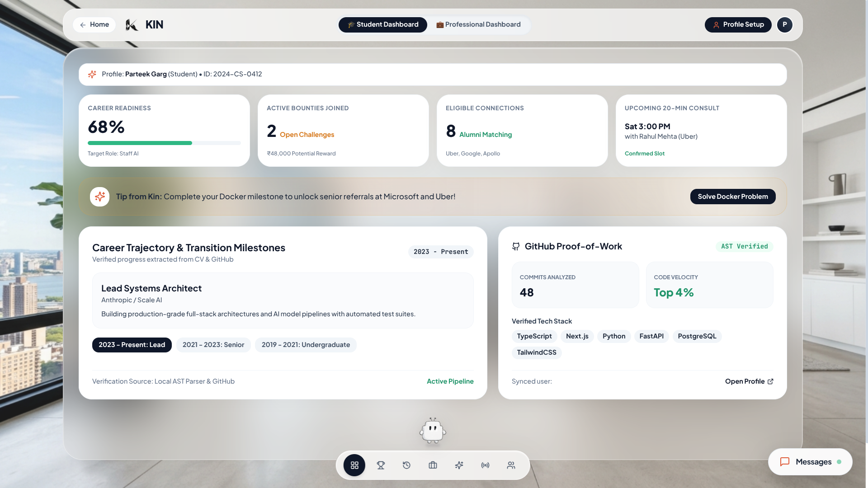Image resolution: width=868 pixels, height=488 pixels.
Task: Click the Kin robot mascot
Action: pos(433,431)
